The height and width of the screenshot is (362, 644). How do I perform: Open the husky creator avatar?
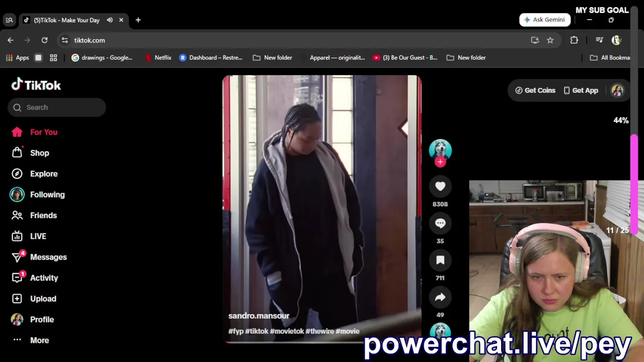(x=440, y=150)
